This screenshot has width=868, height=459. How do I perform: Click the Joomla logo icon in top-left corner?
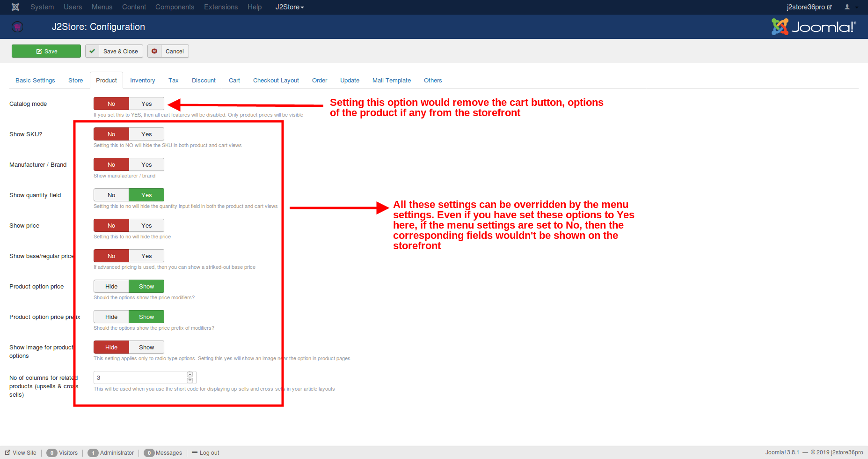[x=15, y=7]
